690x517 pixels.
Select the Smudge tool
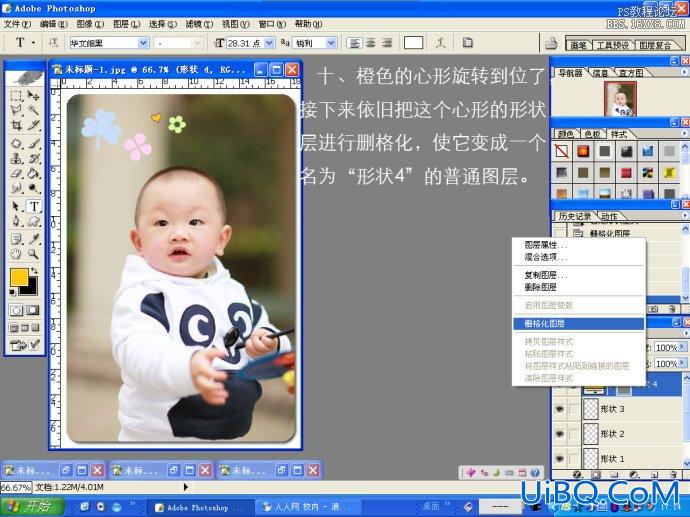click(x=16, y=188)
